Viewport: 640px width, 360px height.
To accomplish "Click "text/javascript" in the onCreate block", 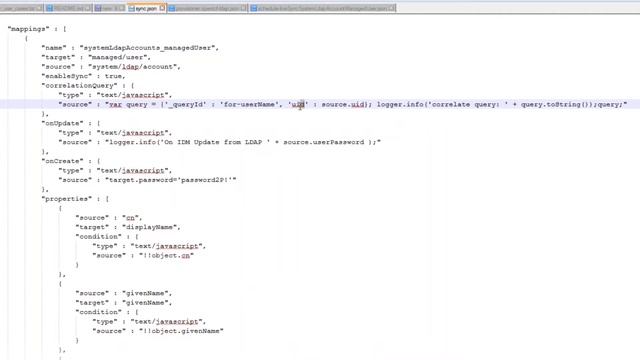I will coord(133,171).
